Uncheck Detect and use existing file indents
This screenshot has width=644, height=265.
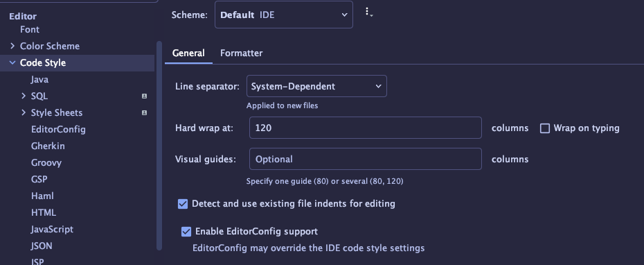pos(183,204)
